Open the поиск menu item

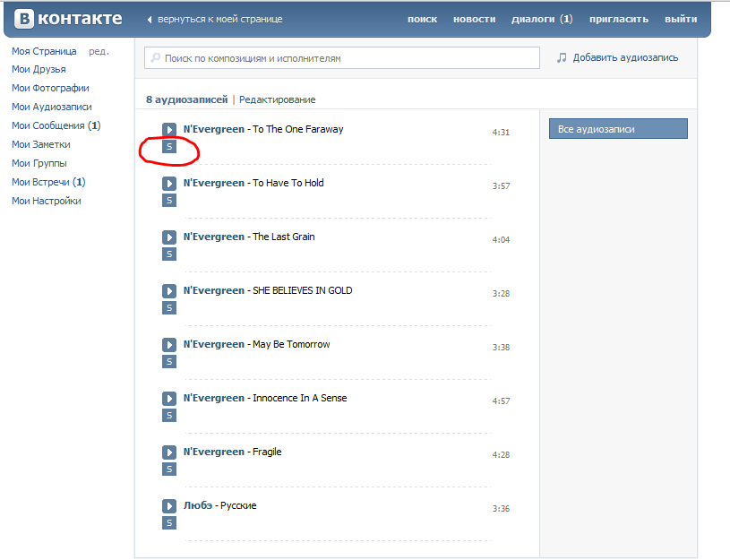[422, 19]
